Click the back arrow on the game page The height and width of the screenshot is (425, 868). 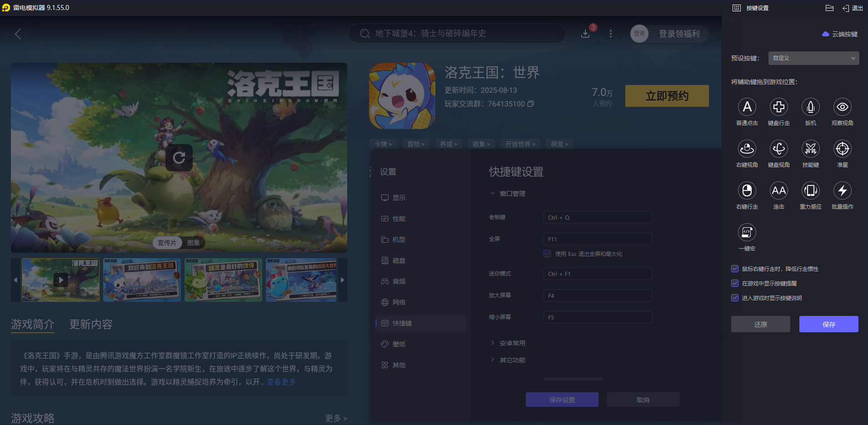click(18, 34)
